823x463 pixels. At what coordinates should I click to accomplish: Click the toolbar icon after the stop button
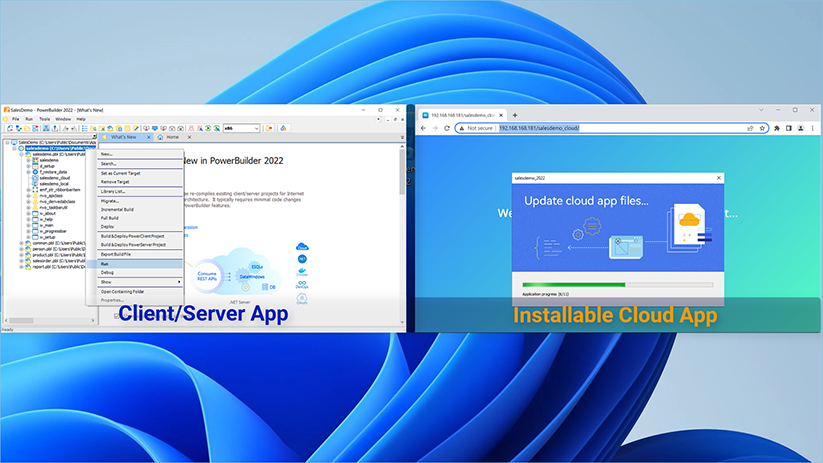click(x=283, y=128)
